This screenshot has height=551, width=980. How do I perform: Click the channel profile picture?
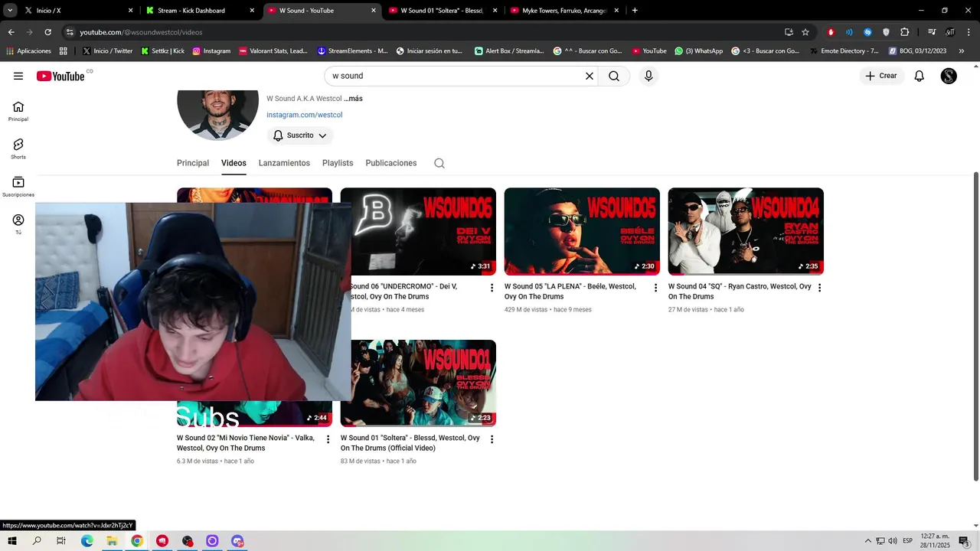[217, 115]
